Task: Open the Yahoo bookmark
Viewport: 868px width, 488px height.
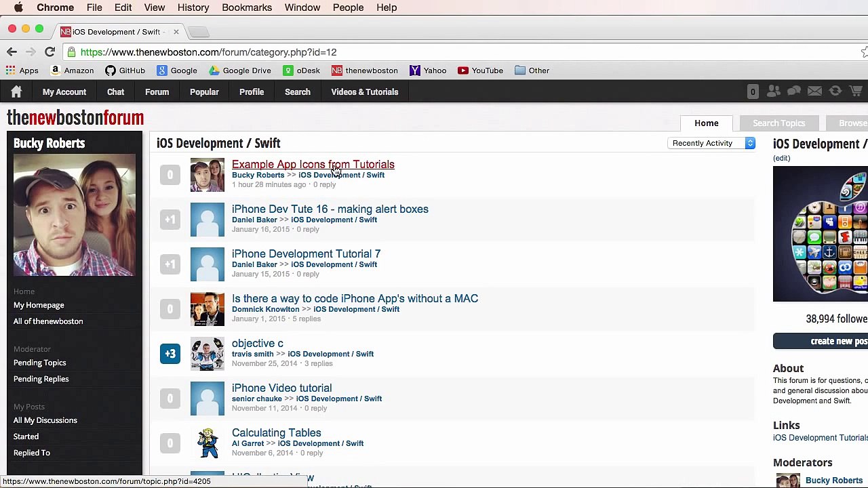Action: click(428, 70)
